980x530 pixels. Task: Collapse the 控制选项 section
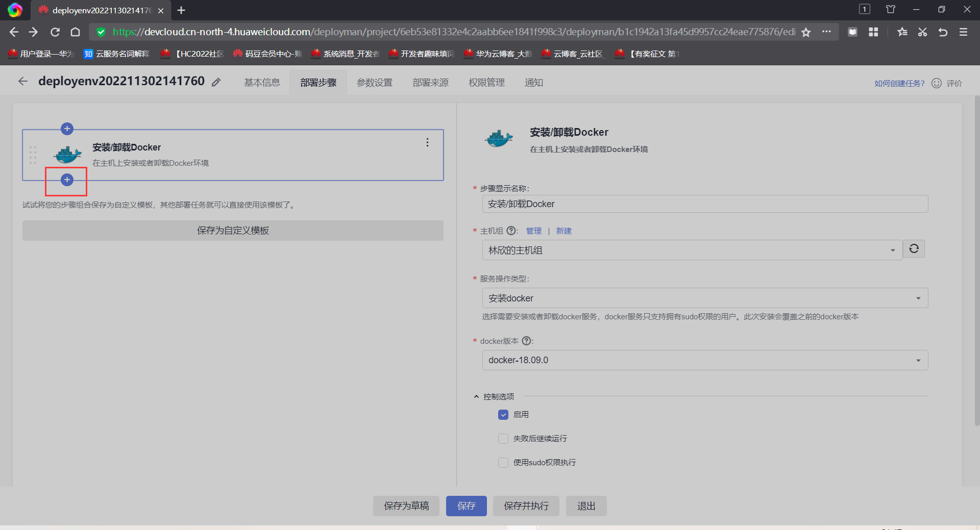pos(476,396)
